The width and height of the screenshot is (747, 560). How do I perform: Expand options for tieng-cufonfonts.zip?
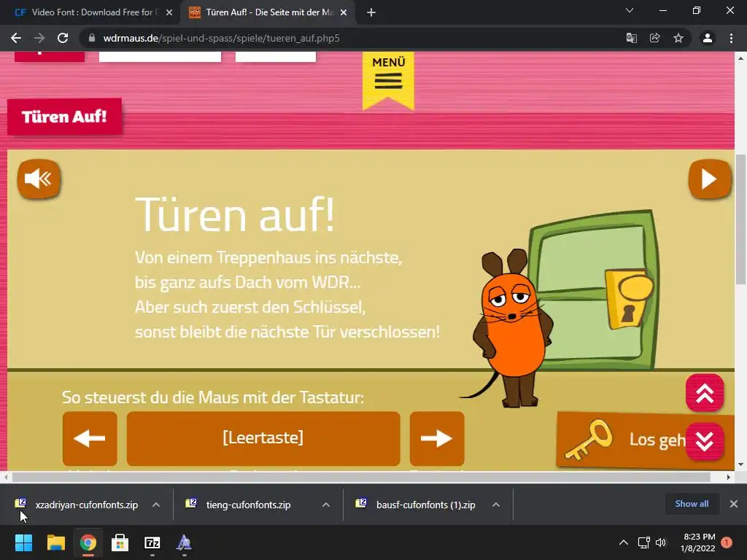[x=326, y=505]
